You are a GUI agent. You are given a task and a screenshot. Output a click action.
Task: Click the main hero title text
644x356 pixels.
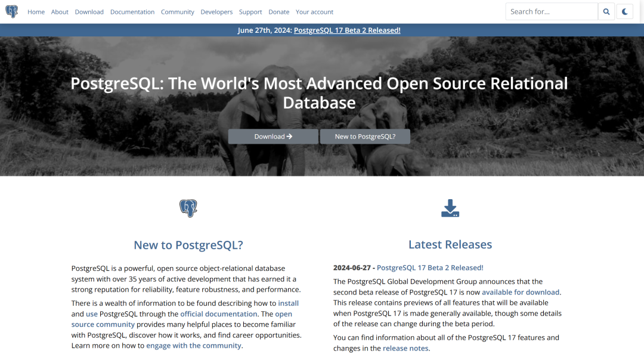coord(319,93)
